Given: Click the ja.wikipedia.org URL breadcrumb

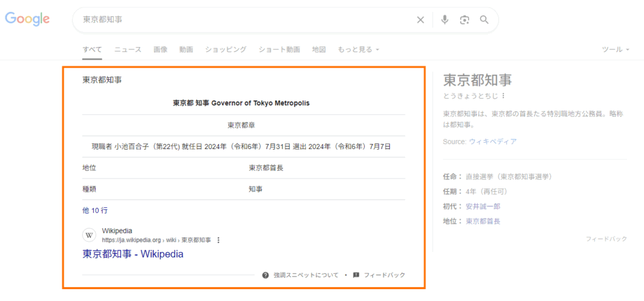Looking at the screenshot, I should point(157,240).
